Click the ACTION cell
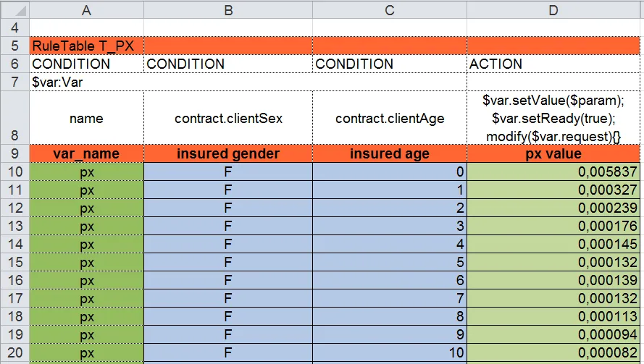Image resolution: width=644 pixels, height=364 pixels. 554,64
